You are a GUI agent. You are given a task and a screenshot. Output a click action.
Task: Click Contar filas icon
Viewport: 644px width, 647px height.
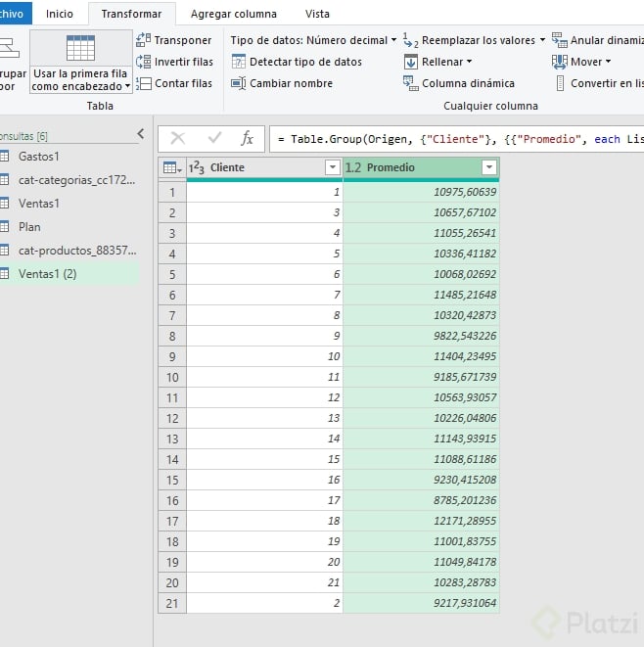(x=143, y=83)
